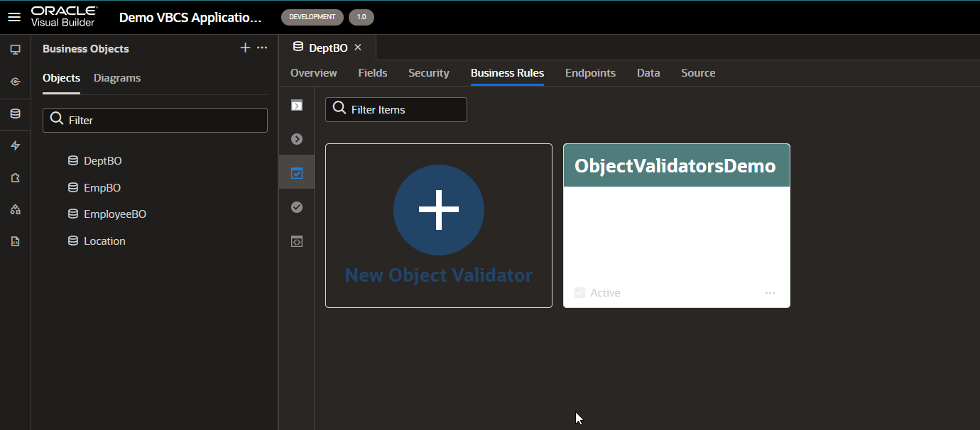Select the Field Triggers code window icon

pyautogui.click(x=297, y=241)
